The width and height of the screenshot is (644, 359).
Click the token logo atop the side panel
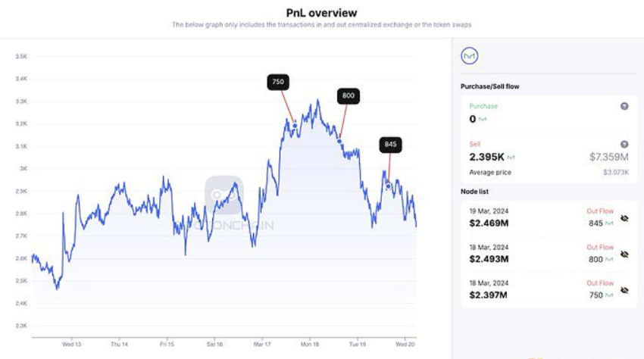[470, 56]
